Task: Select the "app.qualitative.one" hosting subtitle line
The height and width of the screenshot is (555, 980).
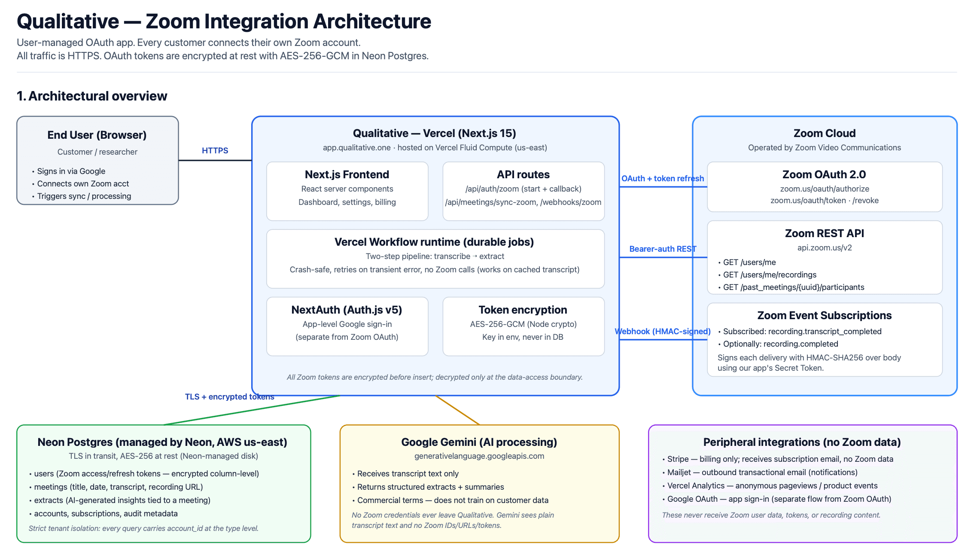Action: coord(435,147)
